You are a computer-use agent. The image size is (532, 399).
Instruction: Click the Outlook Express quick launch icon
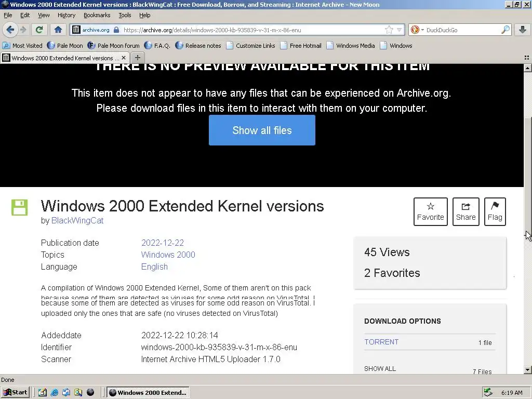[x=66, y=393]
